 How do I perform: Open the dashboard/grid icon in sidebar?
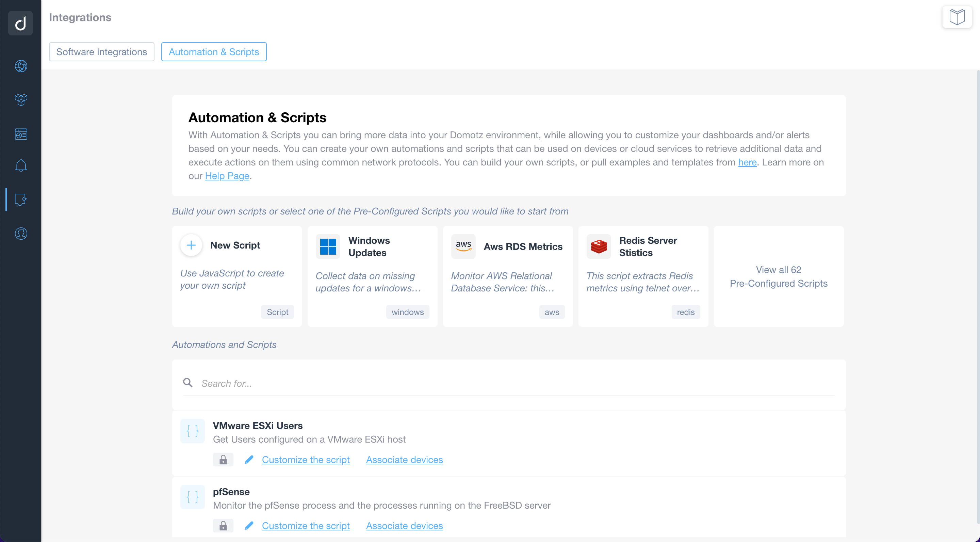pos(21,133)
